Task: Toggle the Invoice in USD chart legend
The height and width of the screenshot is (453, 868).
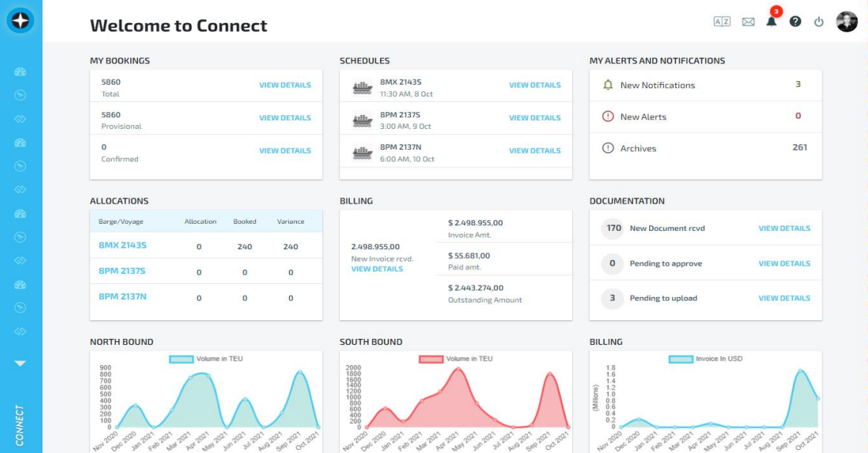Action: [705, 359]
